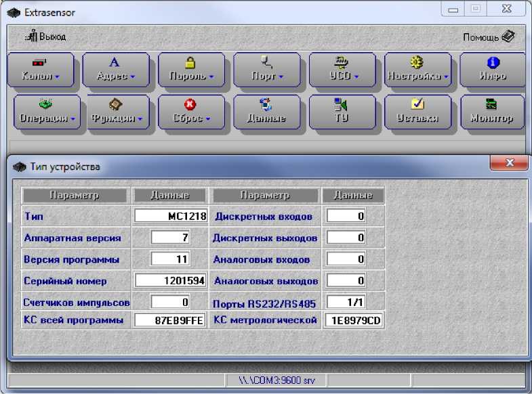The image size is (532, 394).
Task: Click Серийный номер field 1201594
Action: point(171,280)
